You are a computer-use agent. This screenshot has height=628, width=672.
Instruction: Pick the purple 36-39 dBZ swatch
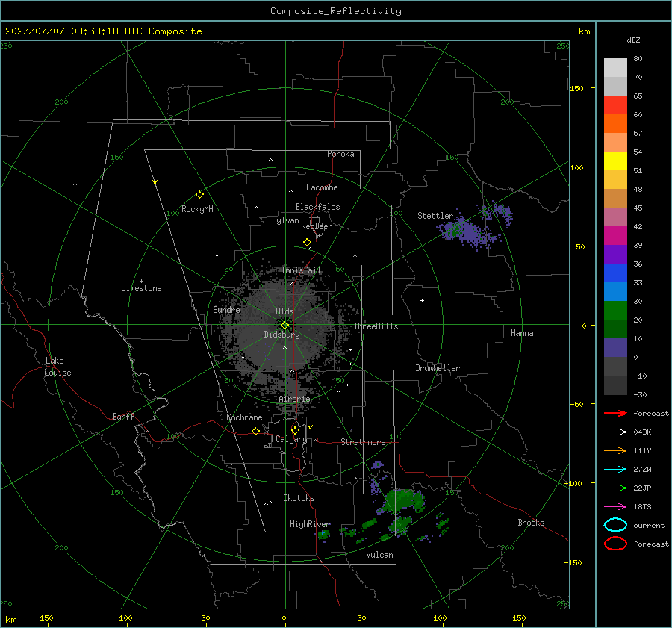pyautogui.click(x=615, y=254)
